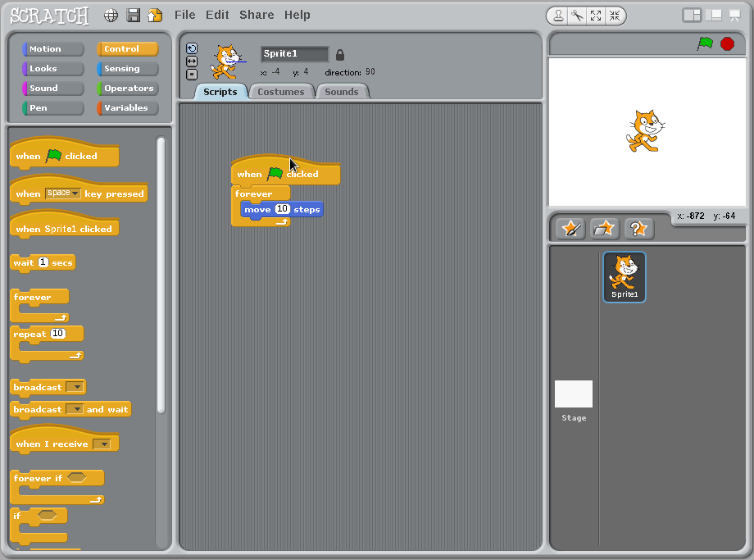Click the cat sprite on the stage
Image resolution: width=754 pixels, height=560 pixels.
pyautogui.click(x=646, y=131)
